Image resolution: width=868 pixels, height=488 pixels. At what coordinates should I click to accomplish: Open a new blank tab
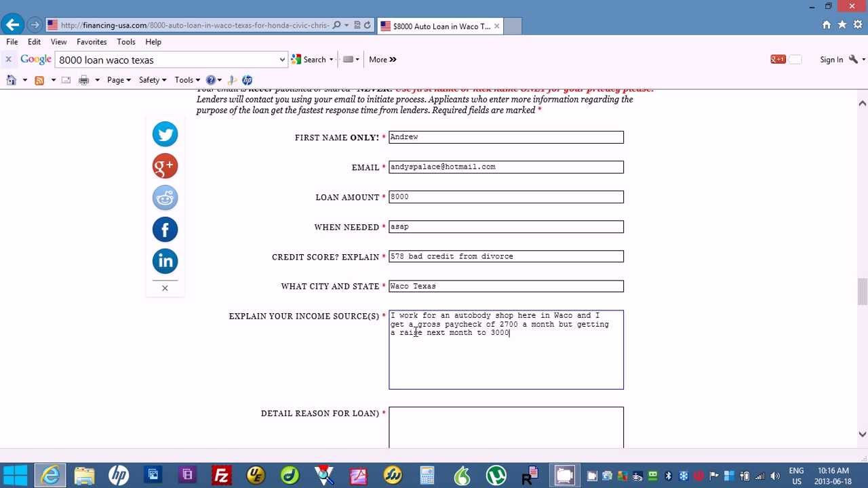(513, 26)
